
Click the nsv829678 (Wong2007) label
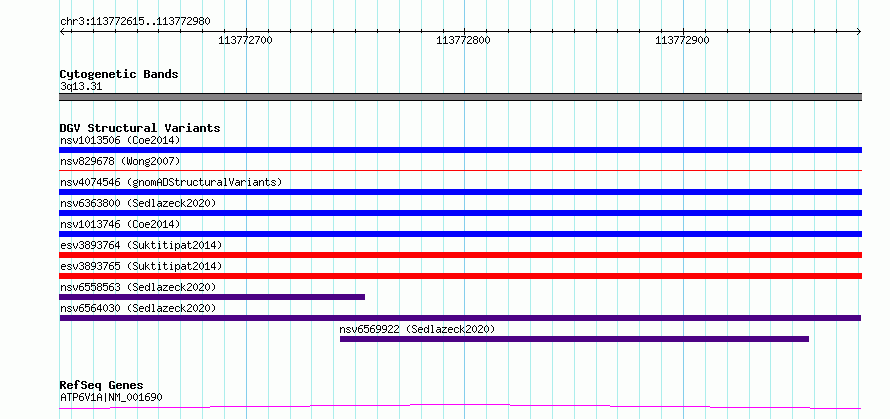click(120, 161)
